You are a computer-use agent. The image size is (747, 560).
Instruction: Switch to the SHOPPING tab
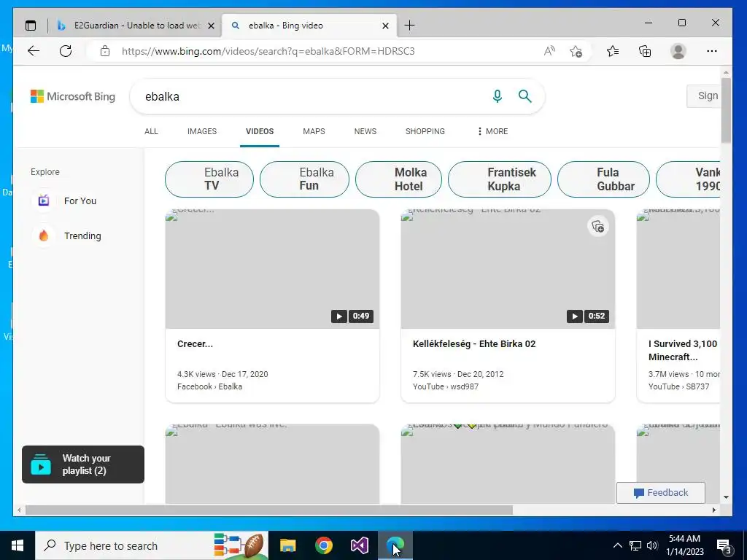425,131
